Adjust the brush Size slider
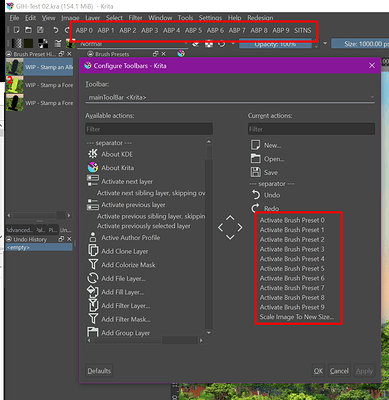The width and height of the screenshot is (389, 400). pyautogui.click(x=360, y=44)
